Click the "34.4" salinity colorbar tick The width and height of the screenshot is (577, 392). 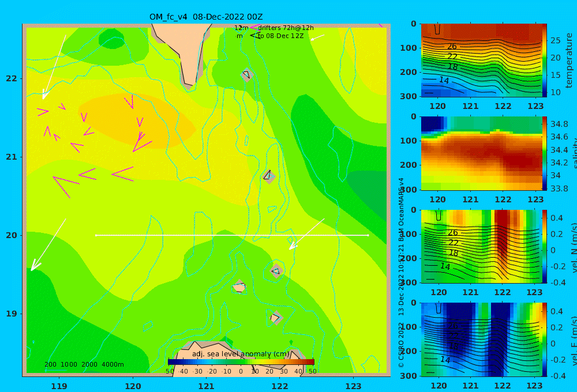[559, 150]
